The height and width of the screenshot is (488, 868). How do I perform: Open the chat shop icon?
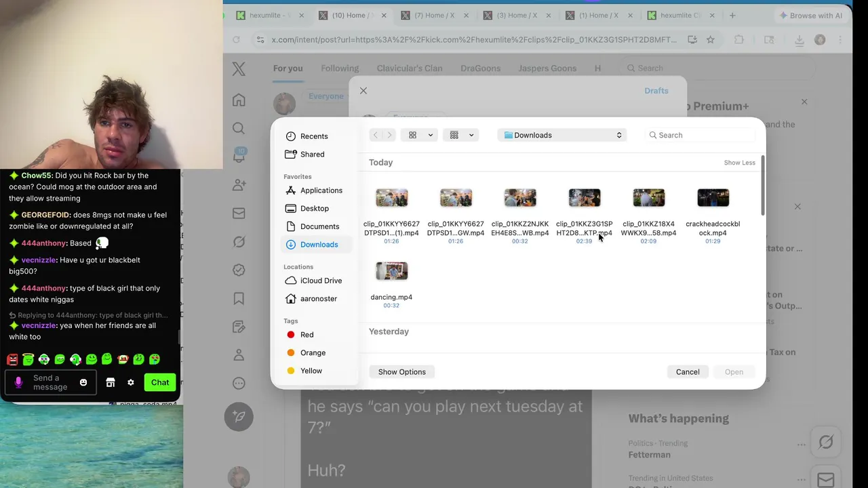coord(111,383)
